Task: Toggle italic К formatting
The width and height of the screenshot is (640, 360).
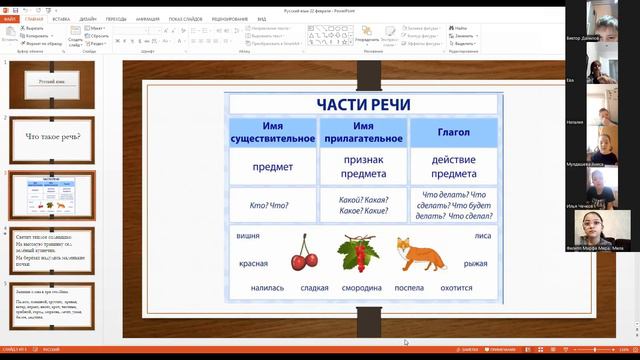Action: coord(124,41)
